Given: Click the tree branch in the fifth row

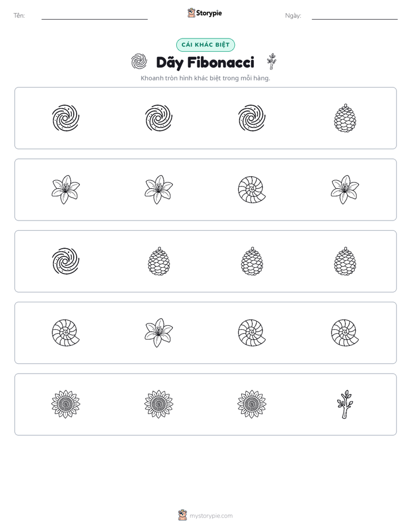Looking at the screenshot, I should (x=345, y=404).
